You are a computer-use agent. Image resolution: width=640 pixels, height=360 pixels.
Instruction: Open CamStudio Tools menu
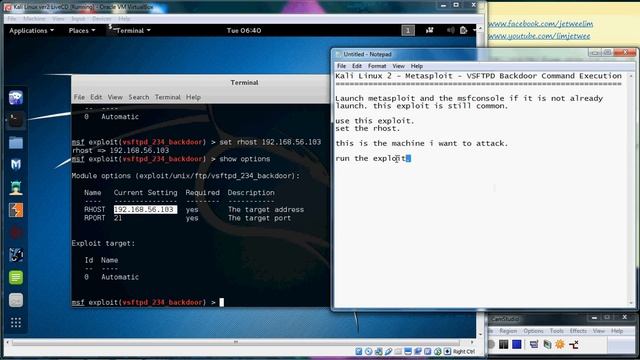556,331
